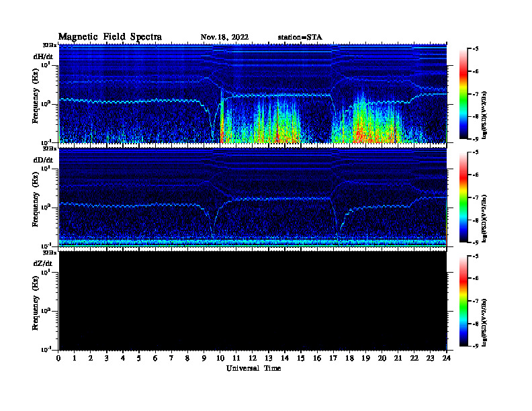The width and height of the screenshot is (532, 411).
Task: Click the dD/dt colorbar log PSD units label
Action: point(484,218)
